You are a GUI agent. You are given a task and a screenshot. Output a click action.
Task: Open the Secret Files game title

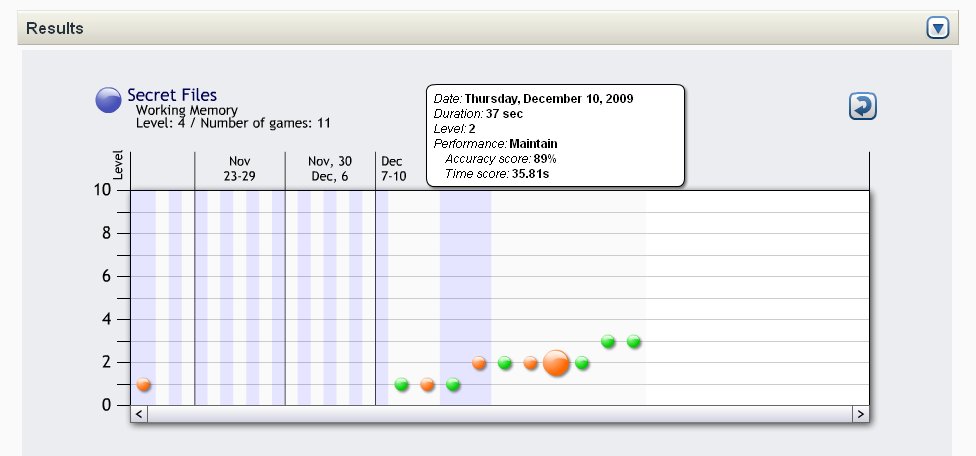click(172, 95)
